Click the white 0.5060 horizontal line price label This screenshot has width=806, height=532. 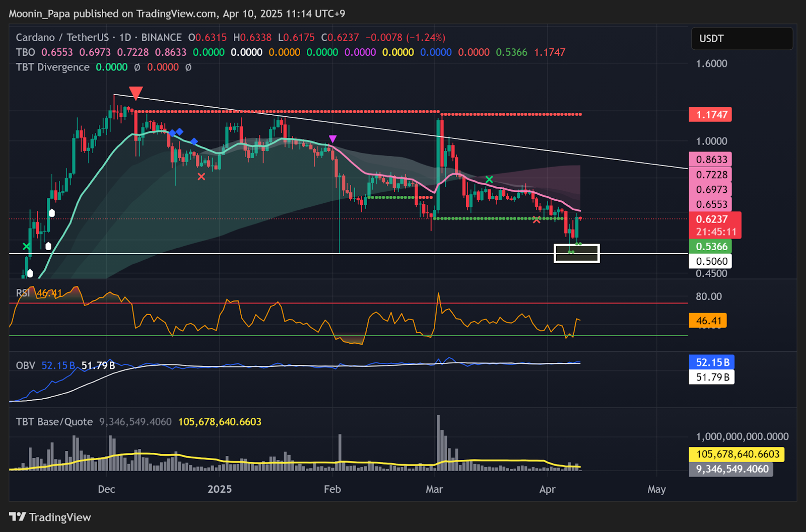pos(710,261)
